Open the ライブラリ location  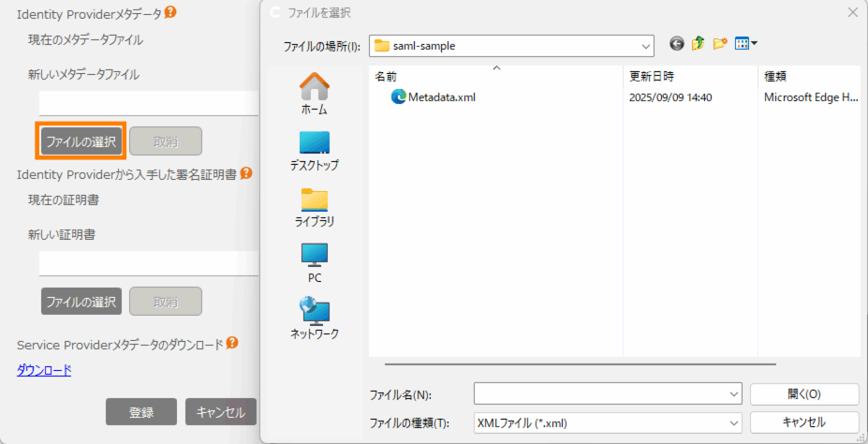click(314, 207)
